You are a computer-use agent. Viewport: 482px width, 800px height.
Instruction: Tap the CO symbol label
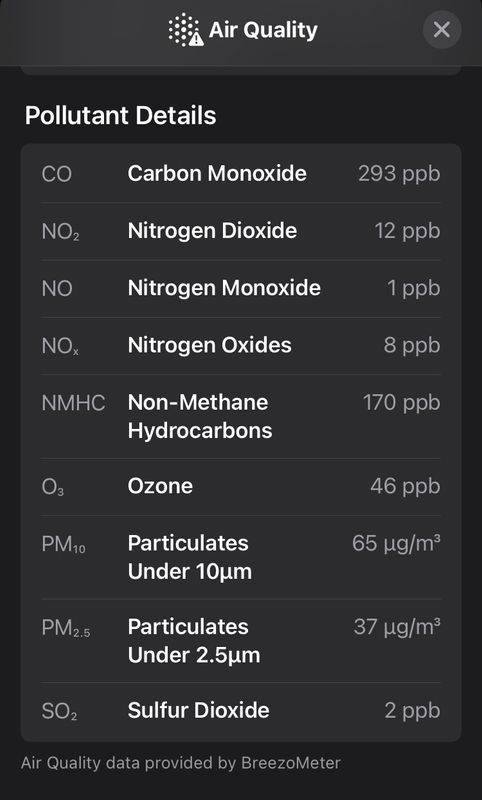tap(57, 174)
